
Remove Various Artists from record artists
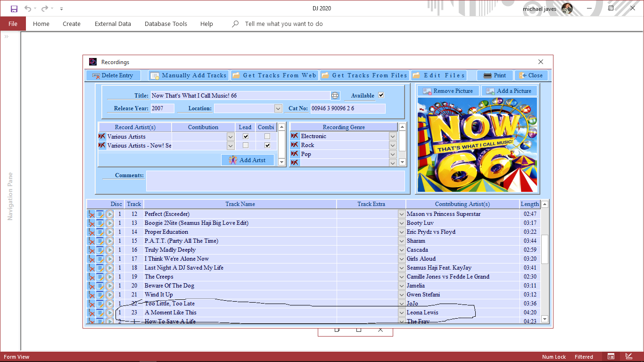pyautogui.click(x=102, y=137)
